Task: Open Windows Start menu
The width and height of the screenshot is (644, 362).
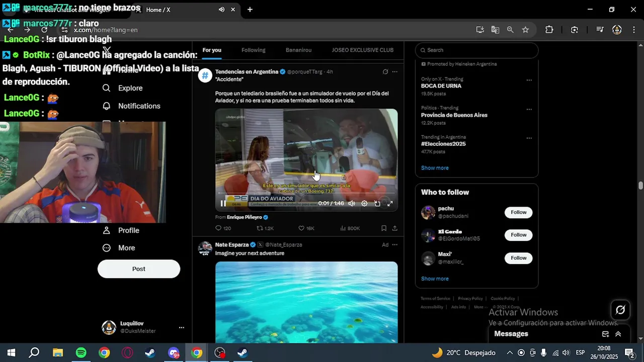Action: (11, 353)
